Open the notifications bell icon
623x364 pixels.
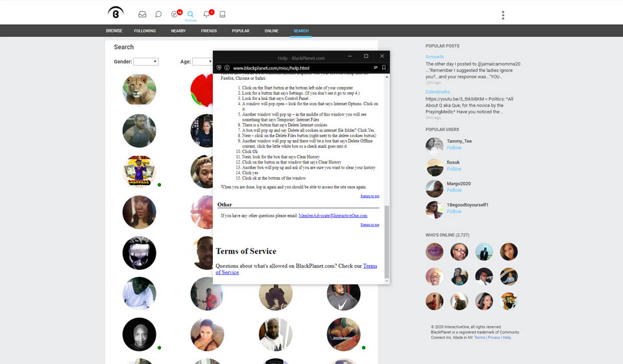207,14
